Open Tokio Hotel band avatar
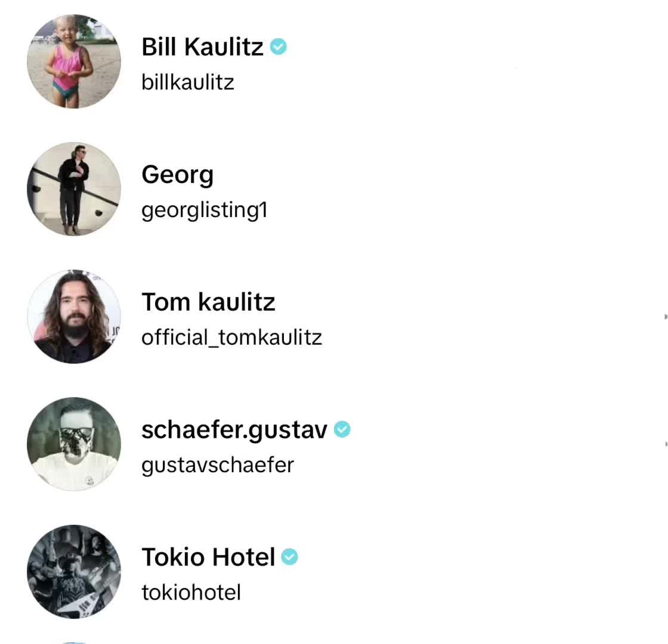 pyautogui.click(x=74, y=572)
